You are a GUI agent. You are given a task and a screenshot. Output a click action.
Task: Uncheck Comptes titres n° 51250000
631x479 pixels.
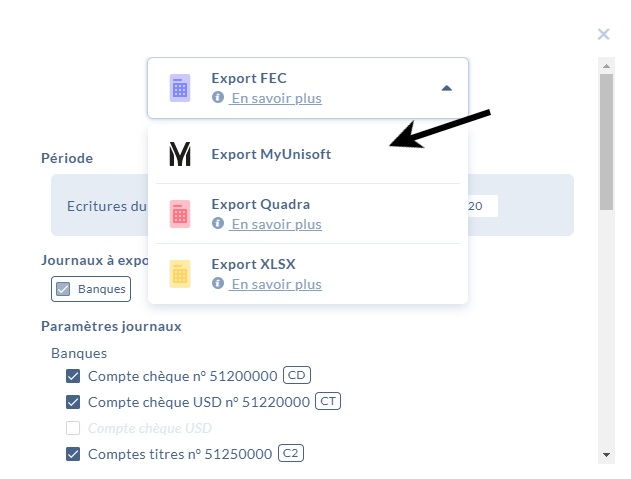(x=73, y=454)
